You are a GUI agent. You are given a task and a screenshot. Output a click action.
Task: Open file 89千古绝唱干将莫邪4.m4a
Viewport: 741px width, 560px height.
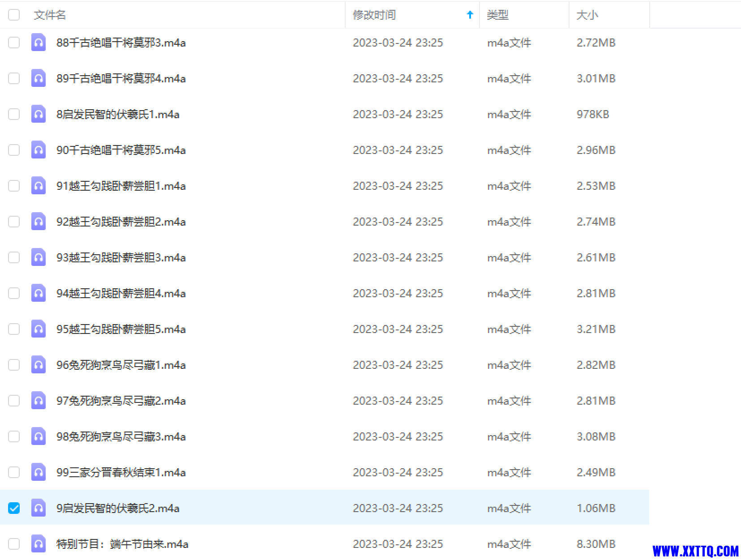click(x=121, y=78)
